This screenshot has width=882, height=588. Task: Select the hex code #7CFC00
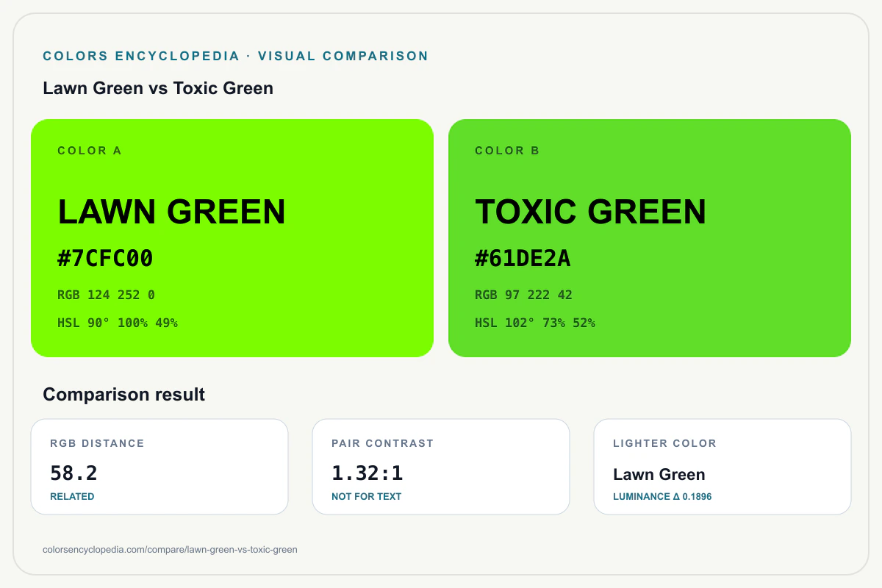[105, 259]
